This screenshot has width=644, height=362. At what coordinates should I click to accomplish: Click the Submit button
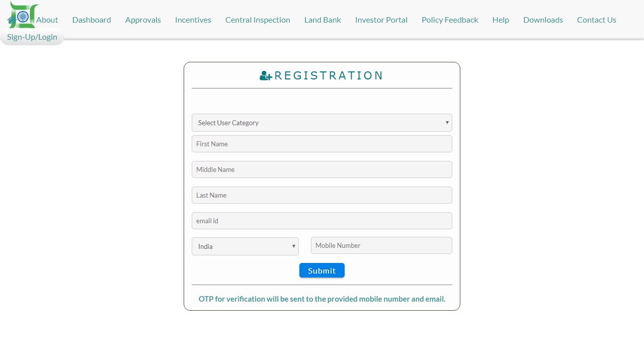point(321,270)
